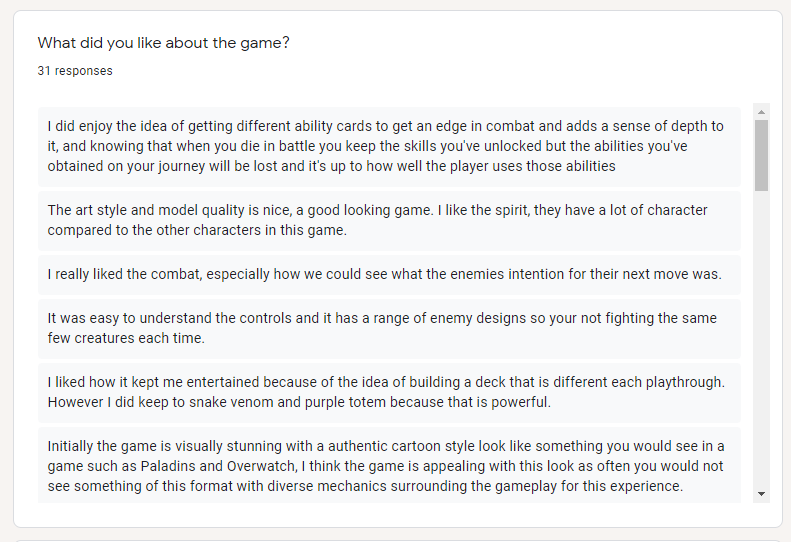
Task: Click the response mentioning Paladins and Overwatch
Action: point(389,465)
